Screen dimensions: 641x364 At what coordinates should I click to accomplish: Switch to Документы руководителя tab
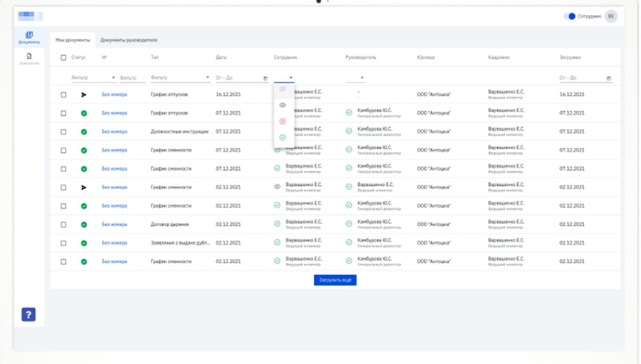pos(129,40)
